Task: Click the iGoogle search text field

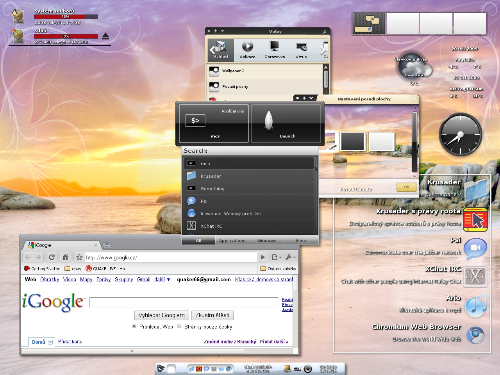Action: tap(184, 302)
